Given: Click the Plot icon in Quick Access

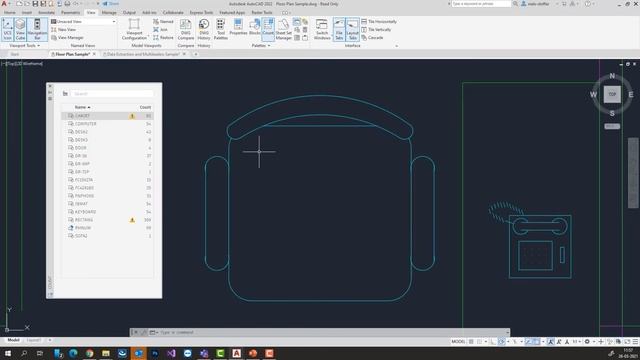Looking at the screenshot, I should pos(67,4).
